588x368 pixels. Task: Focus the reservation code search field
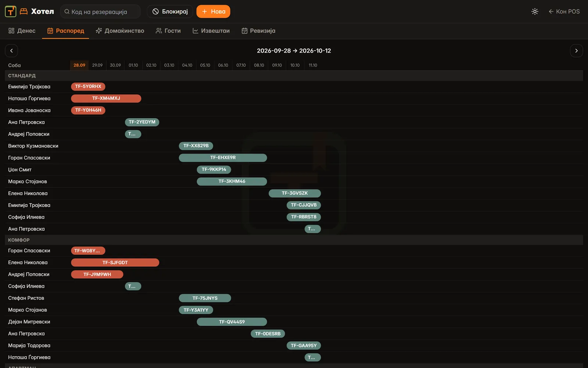coord(100,11)
